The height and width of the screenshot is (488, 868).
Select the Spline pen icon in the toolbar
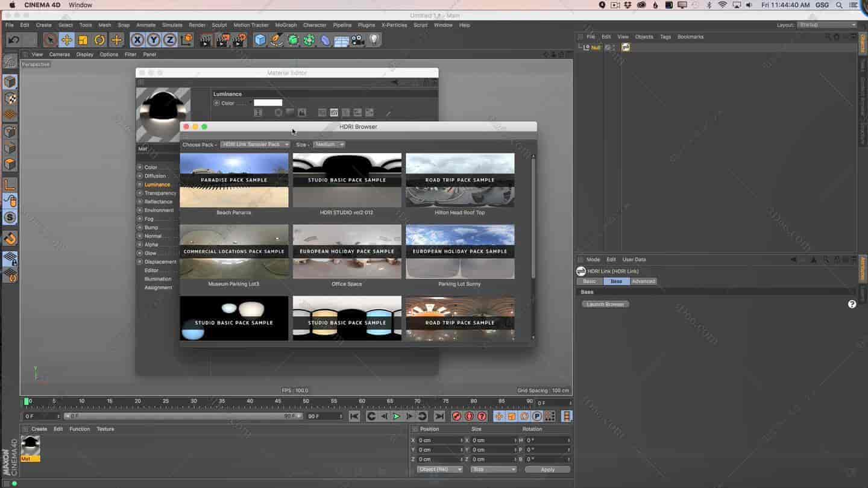(x=276, y=40)
